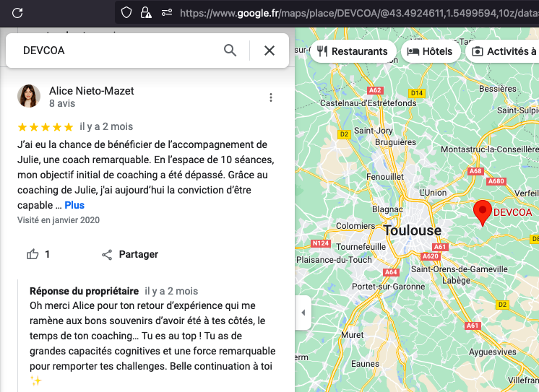Click the Colomiers label on the map
The image size is (539, 392).
355,226
